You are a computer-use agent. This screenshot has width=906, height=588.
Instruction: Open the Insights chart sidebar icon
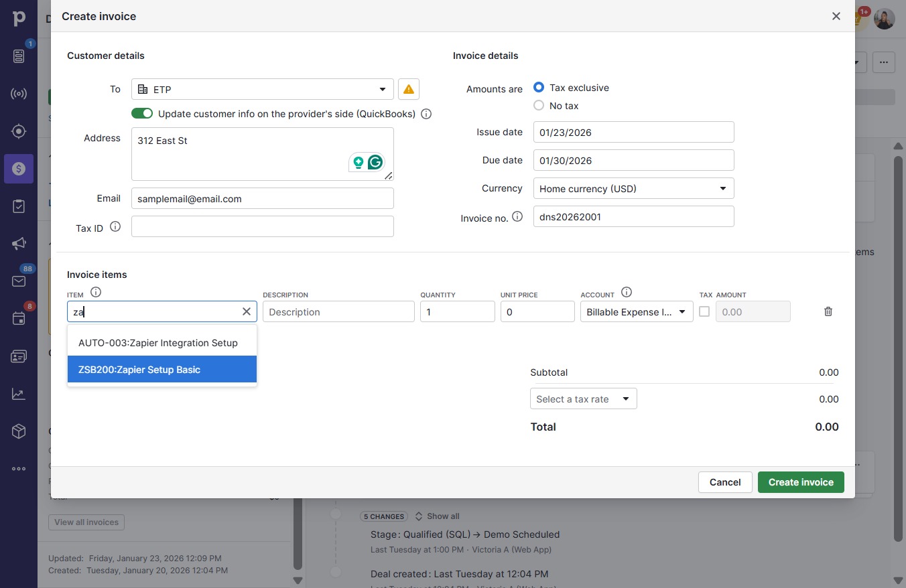coord(19,394)
